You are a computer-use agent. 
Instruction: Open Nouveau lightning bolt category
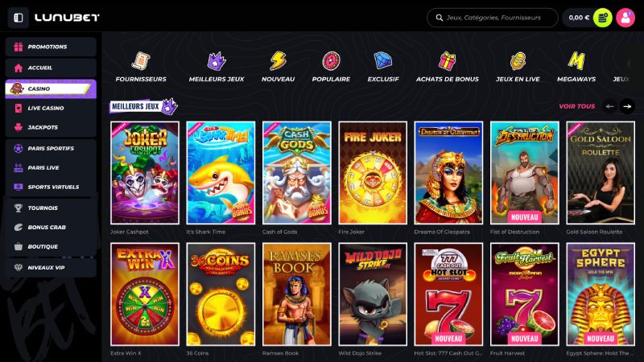[x=278, y=61]
